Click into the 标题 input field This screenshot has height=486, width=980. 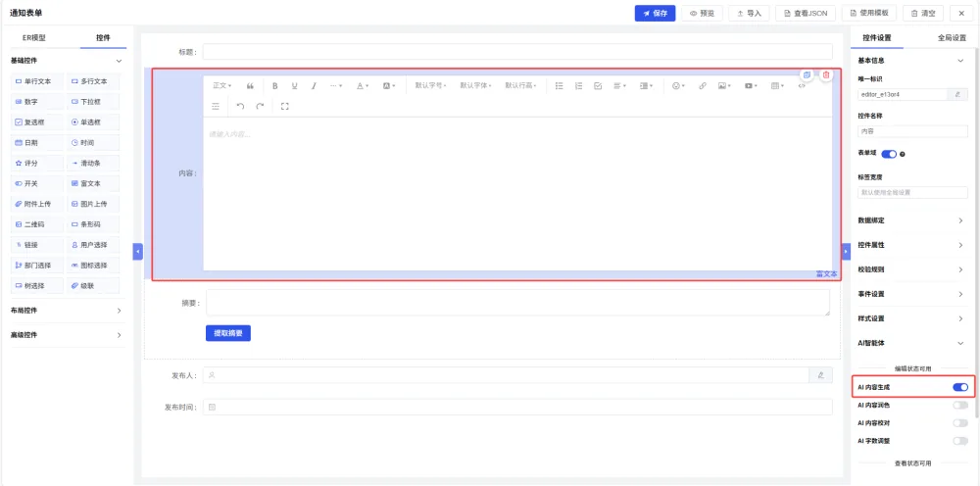point(517,52)
